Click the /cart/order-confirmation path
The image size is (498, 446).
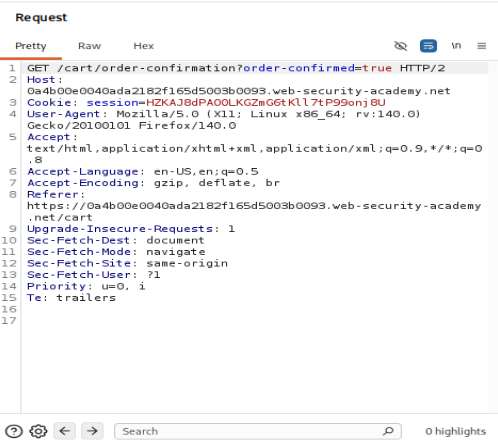[147, 68]
